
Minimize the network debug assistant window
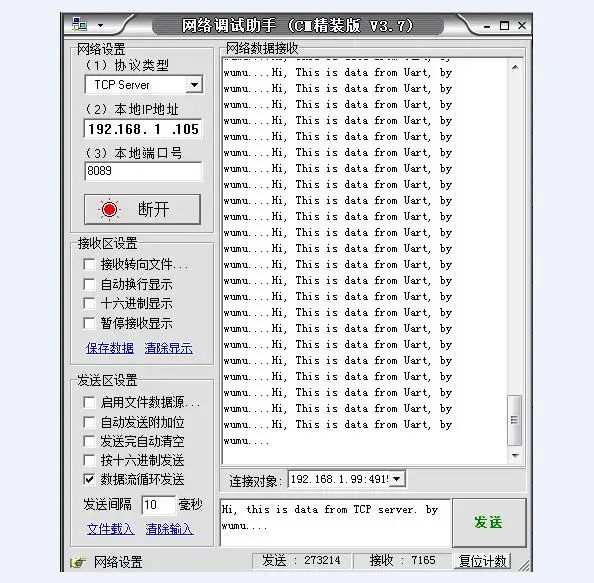[x=487, y=26]
